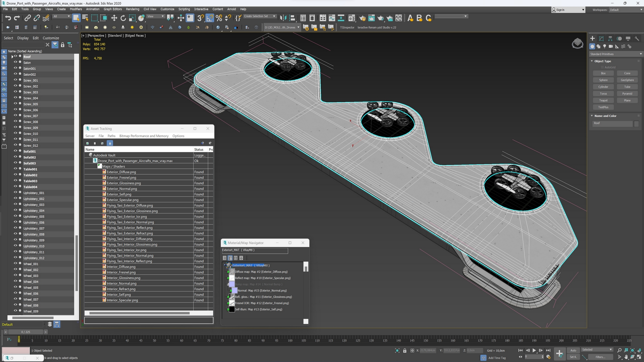Expand the Roof tree item arrow

(12, 57)
